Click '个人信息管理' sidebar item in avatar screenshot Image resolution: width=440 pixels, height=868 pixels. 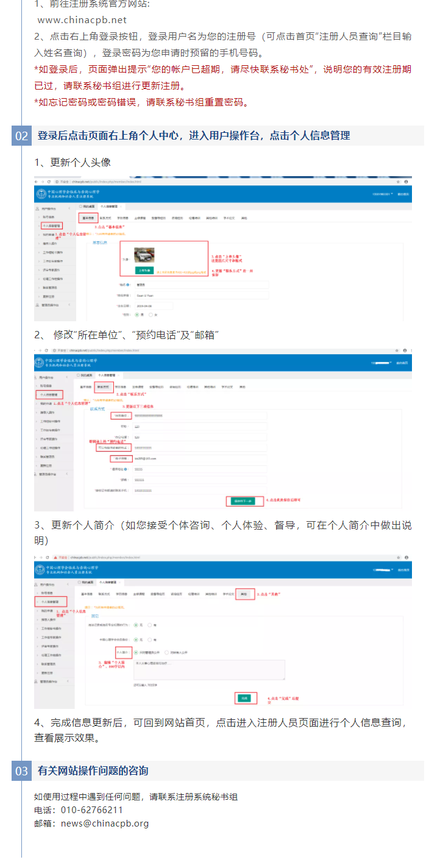tap(52, 226)
